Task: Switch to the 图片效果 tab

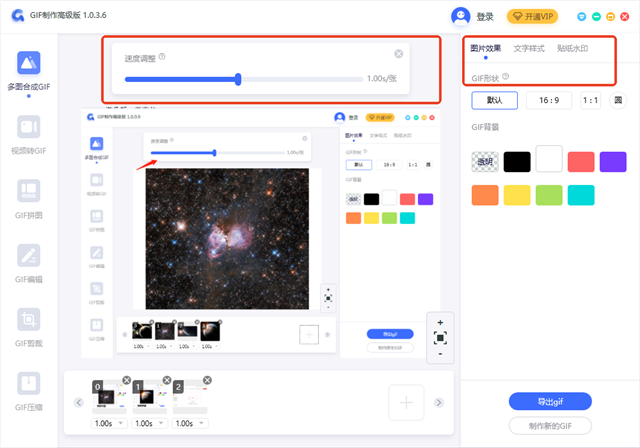Action: [485, 49]
